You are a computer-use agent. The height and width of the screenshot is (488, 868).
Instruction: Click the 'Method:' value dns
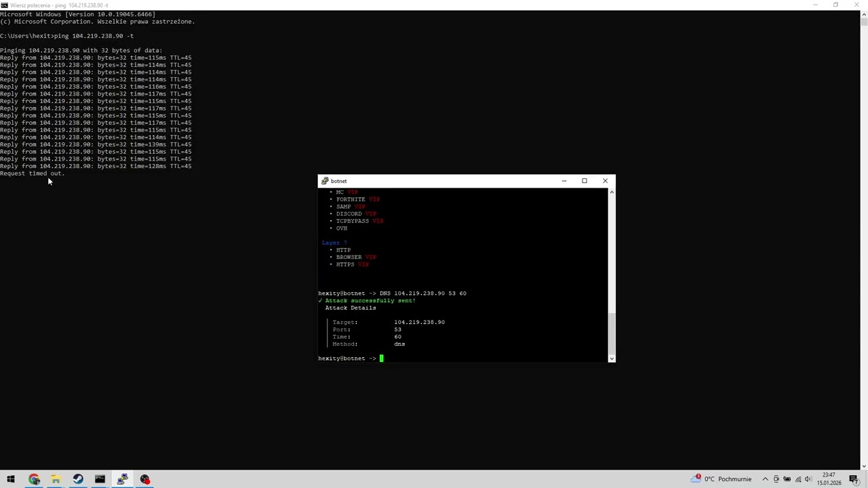[x=399, y=344]
